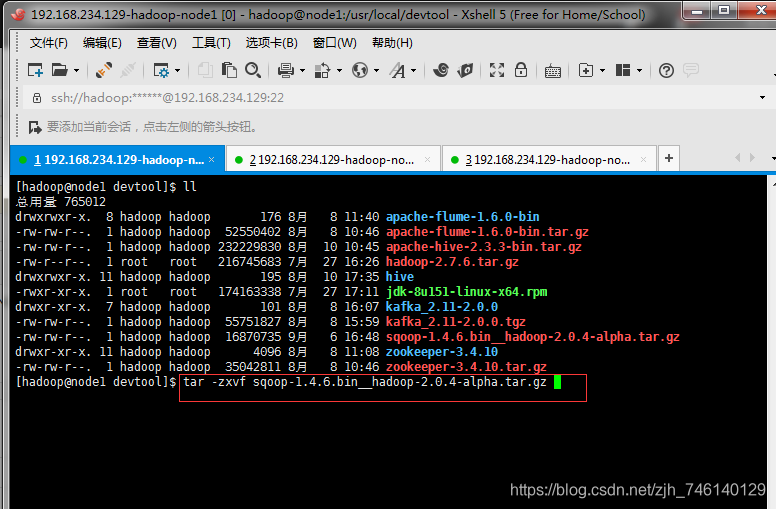Click the terminal scrollbar up arrow
This screenshot has height=509, width=776.
(773, 183)
